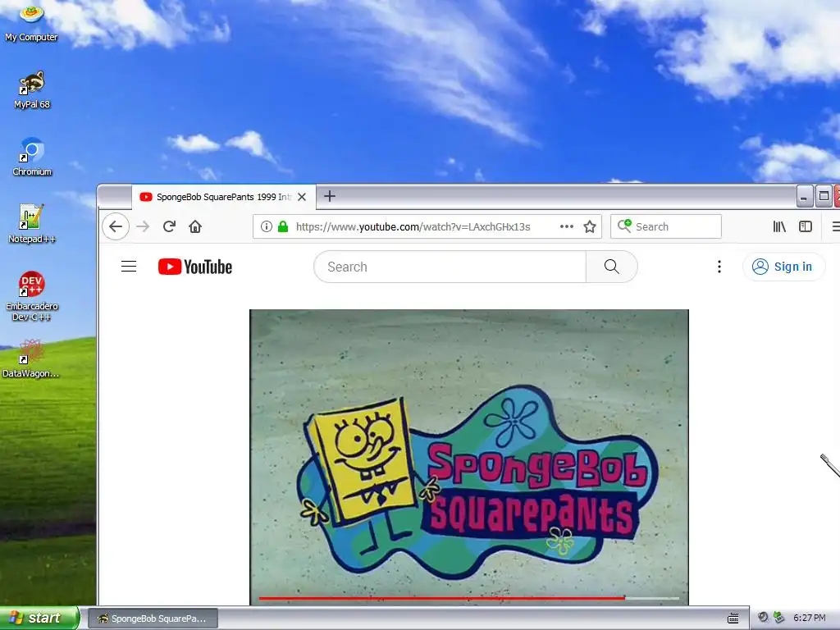Click the green secure connection padlock
The width and height of the screenshot is (840, 630).
coord(283,226)
